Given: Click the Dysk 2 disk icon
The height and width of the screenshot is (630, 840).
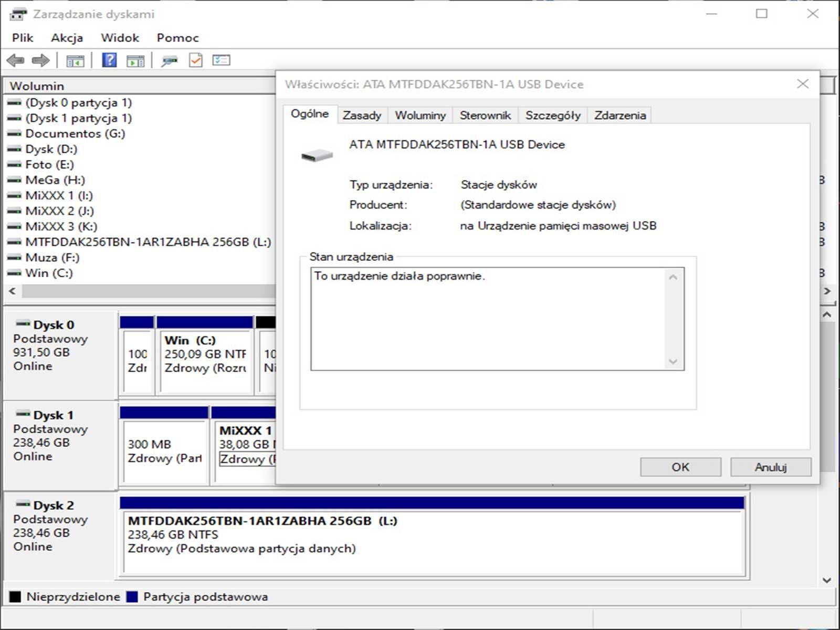Looking at the screenshot, I should click(x=23, y=504).
